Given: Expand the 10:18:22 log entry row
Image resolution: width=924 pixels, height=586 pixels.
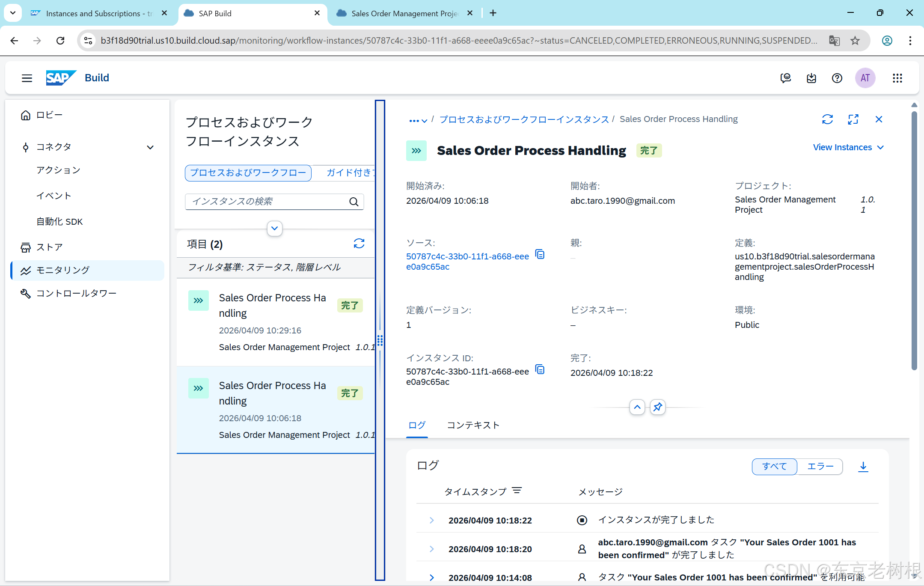Looking at the screenshot, I should coord(431,521).
